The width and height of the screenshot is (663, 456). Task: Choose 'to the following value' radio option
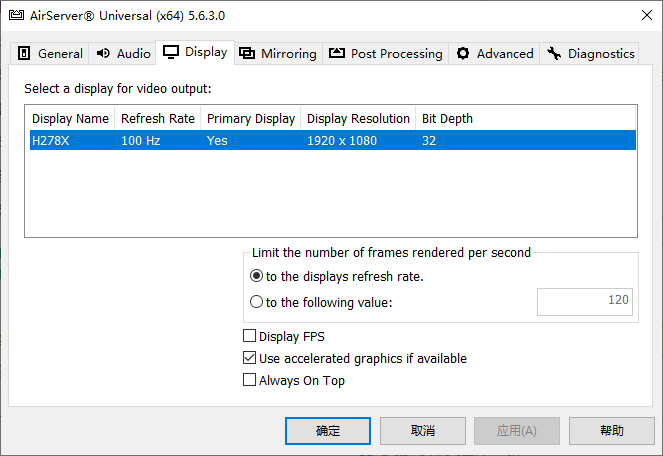pos(257,302)
